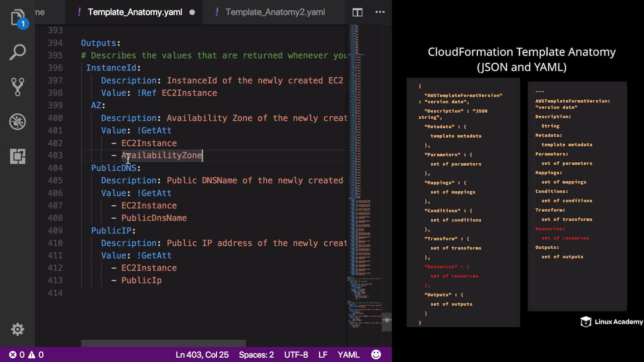
Task: Click the feedback smiley in status bar
Action: pyautogui.click(x=376, y=355)
